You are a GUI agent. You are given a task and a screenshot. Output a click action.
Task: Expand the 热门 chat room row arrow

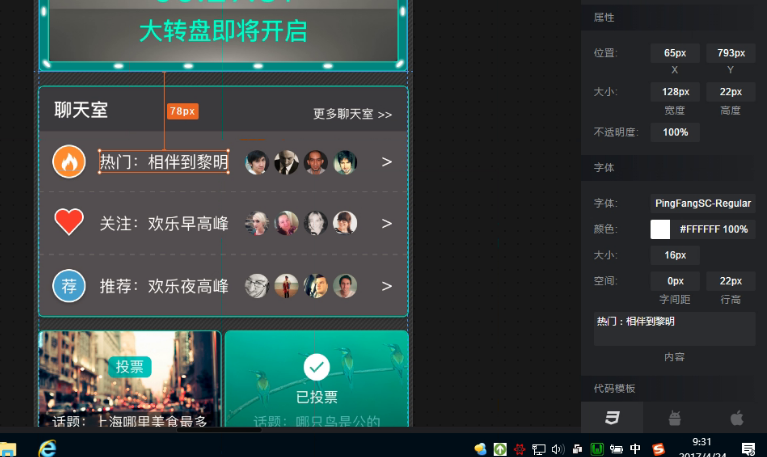(387, 162)
